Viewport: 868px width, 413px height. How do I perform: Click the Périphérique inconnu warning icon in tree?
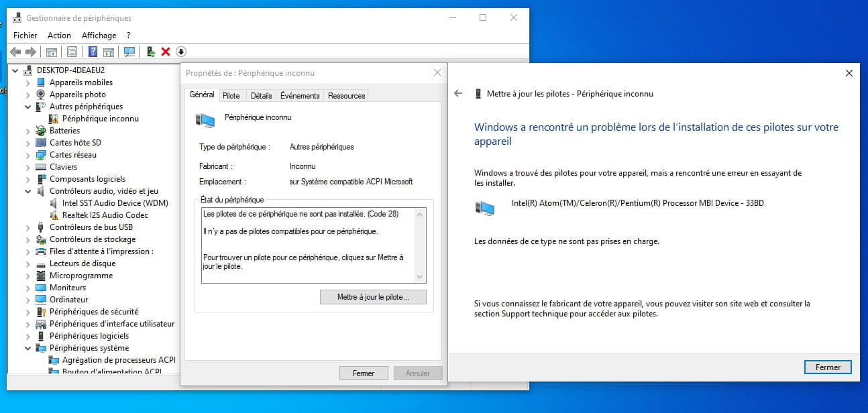tap(54, 119)
